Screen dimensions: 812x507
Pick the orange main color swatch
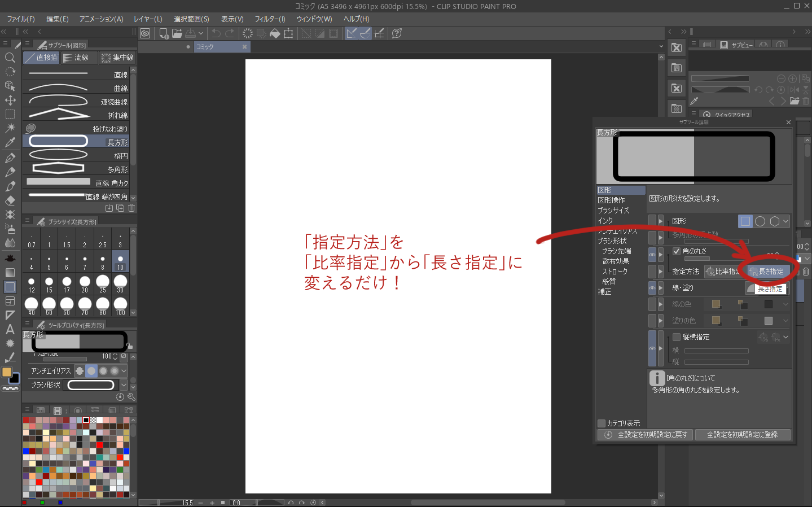tap(7, 372)
